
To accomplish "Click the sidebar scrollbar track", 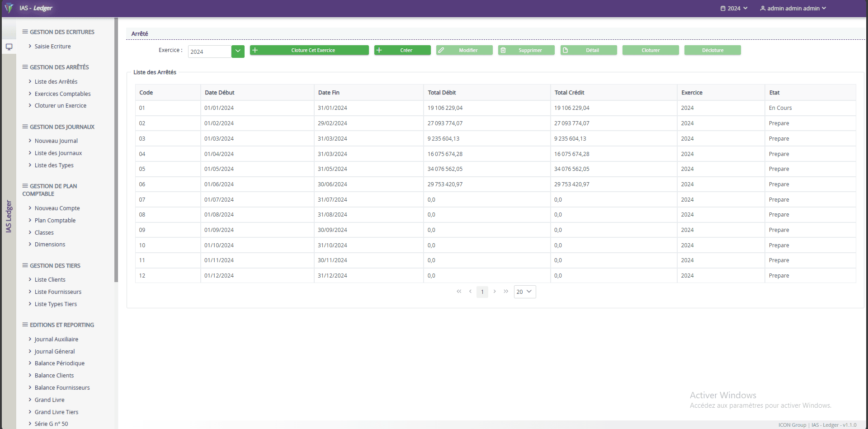I will pos(116,149).
